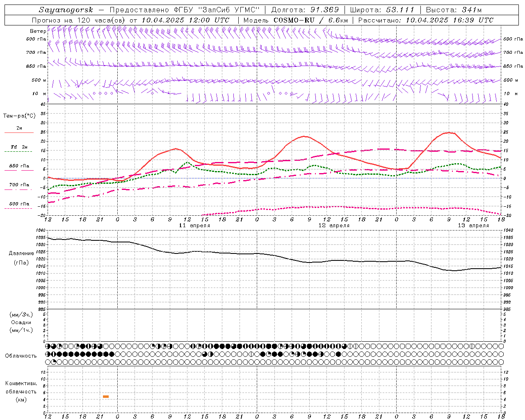The height and width of the screenshot is (420, 525).
Task: Click the "Td 2м" dew point legend entry
Action: point(19,147)
